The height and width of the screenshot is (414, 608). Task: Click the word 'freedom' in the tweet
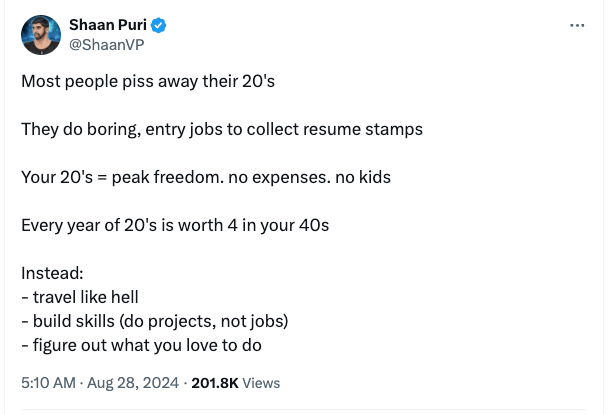(189, 177)
